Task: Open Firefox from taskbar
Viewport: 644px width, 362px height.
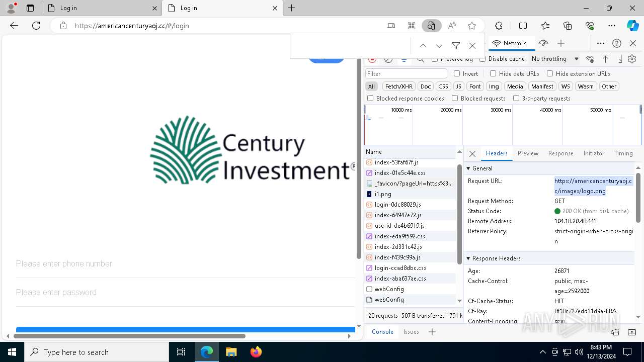Action: [256, 352]
